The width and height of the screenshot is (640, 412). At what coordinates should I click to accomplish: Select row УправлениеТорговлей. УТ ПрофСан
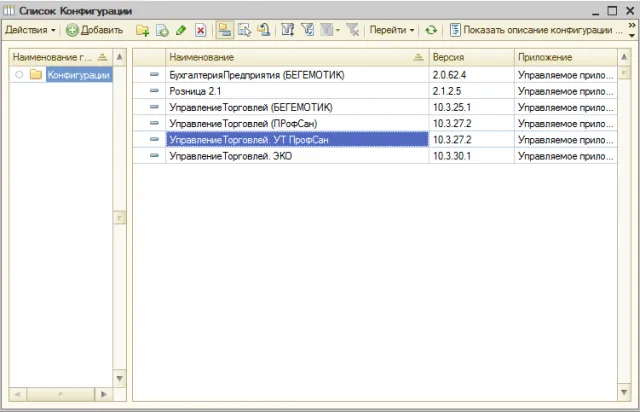point(375,140)
